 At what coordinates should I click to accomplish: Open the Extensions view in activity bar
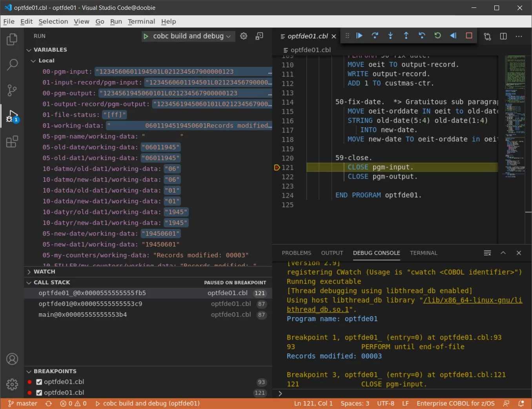point(12,141)
